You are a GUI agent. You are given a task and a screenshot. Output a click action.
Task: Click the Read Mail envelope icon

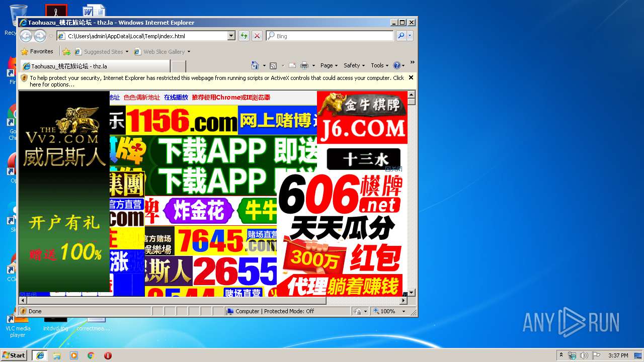292,65
